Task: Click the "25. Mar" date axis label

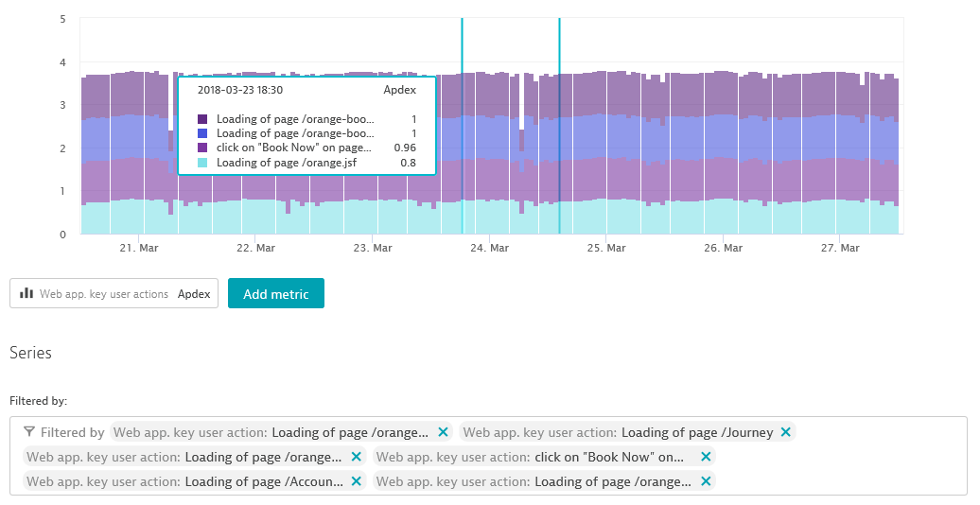Action: click(606, 248)
